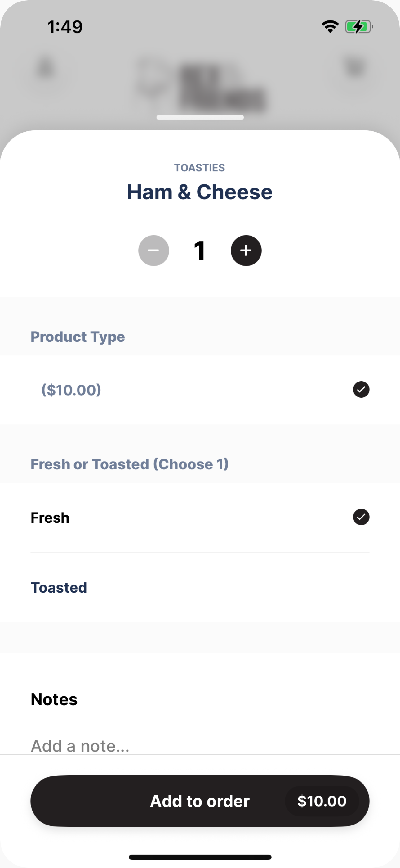Tap the Ham & Cheese title
The height and width of the screenshot is (868, 400).
click(x=200, y=192)
